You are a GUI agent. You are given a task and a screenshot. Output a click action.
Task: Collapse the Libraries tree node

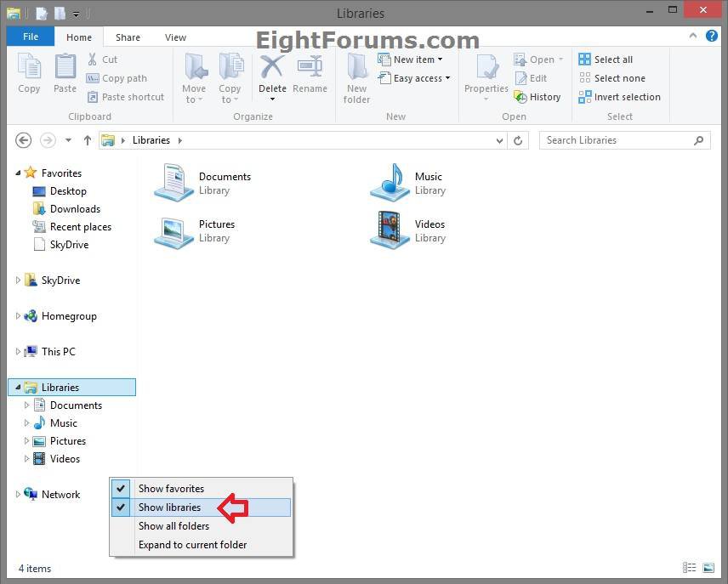16,387
